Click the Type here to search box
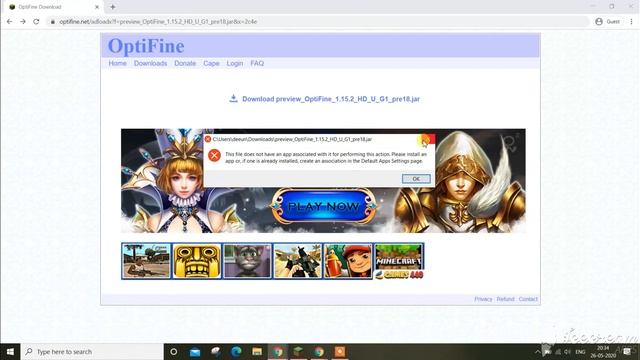Image resolution: width=640 pixels, height=360 pixels. point(92,351)
